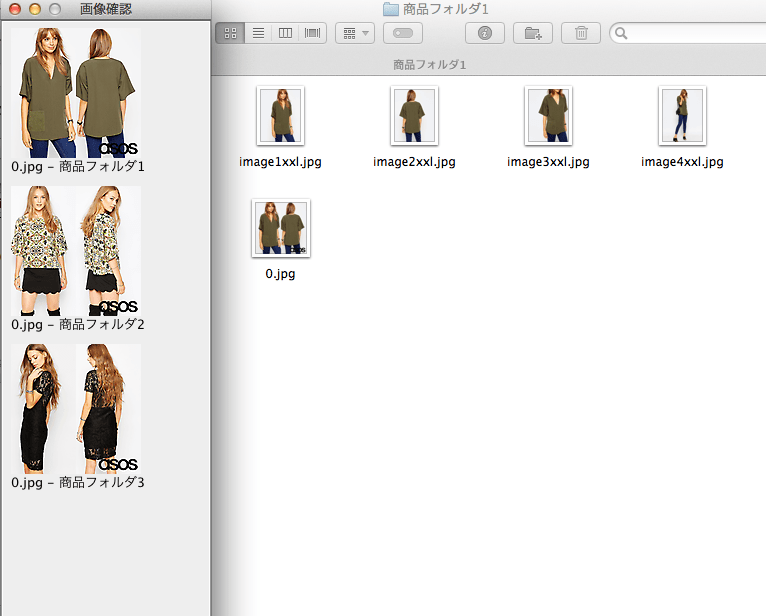Viewport: 766px width, 616px height.
Task: Click the edit tags toolbar button
Action: 403,33
